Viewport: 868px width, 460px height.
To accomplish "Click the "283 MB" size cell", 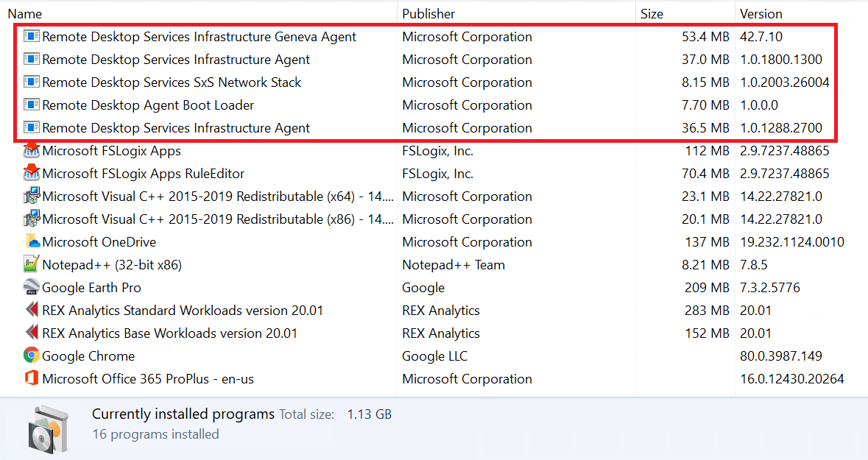I will tap(707, 310).
